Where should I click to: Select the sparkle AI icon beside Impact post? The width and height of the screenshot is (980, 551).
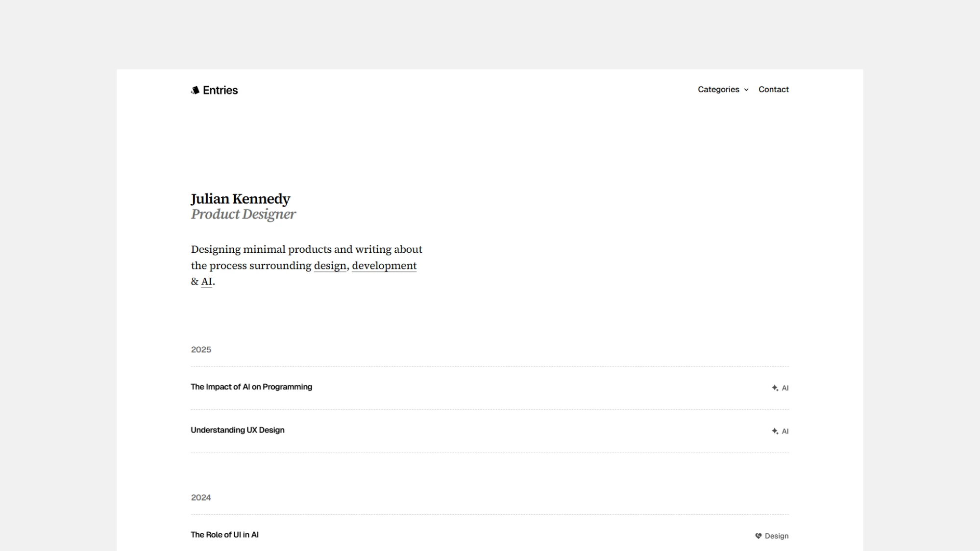(775, 387)
